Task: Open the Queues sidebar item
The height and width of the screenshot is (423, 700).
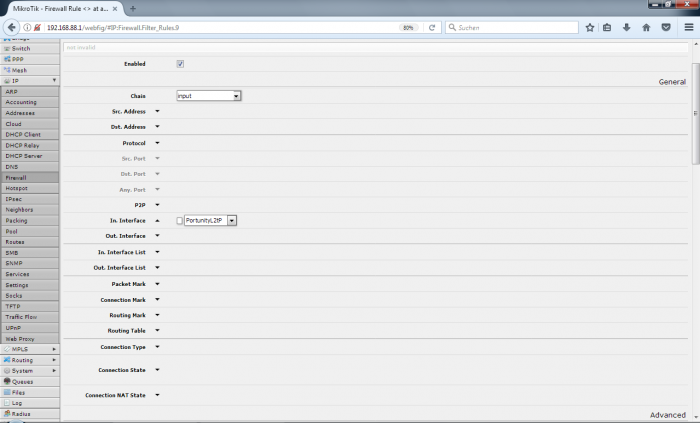Action: click(23, 381)
